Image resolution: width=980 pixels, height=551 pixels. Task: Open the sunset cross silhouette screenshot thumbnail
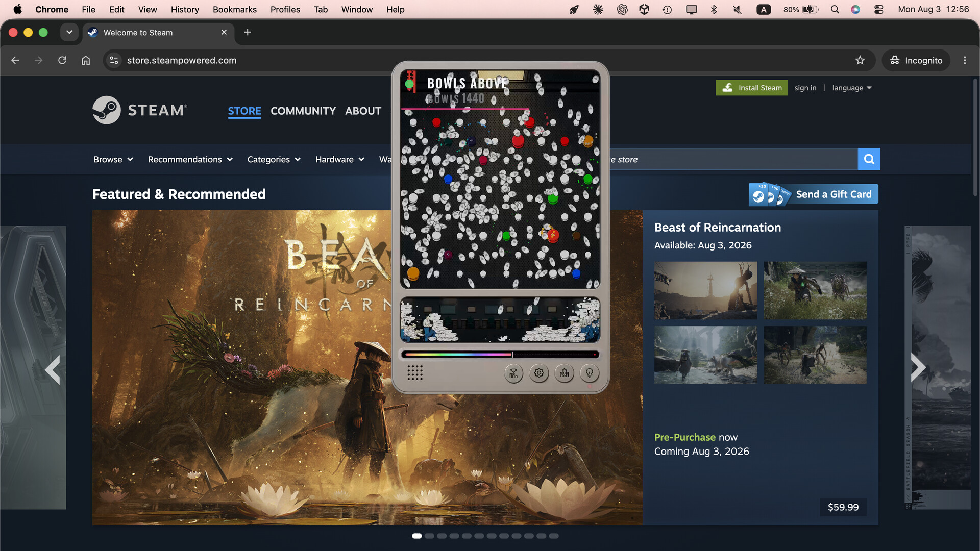pyautogui.click(x=706, y=290)
